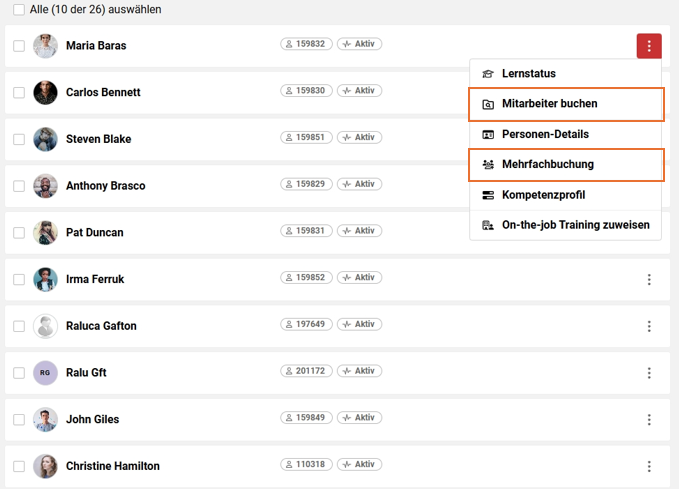Open the Kompetenzprofil menu entry

(x=565, y=195)
